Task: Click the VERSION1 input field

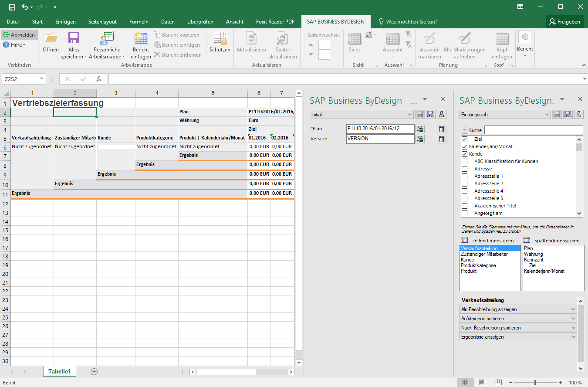Action: (380, 139)
